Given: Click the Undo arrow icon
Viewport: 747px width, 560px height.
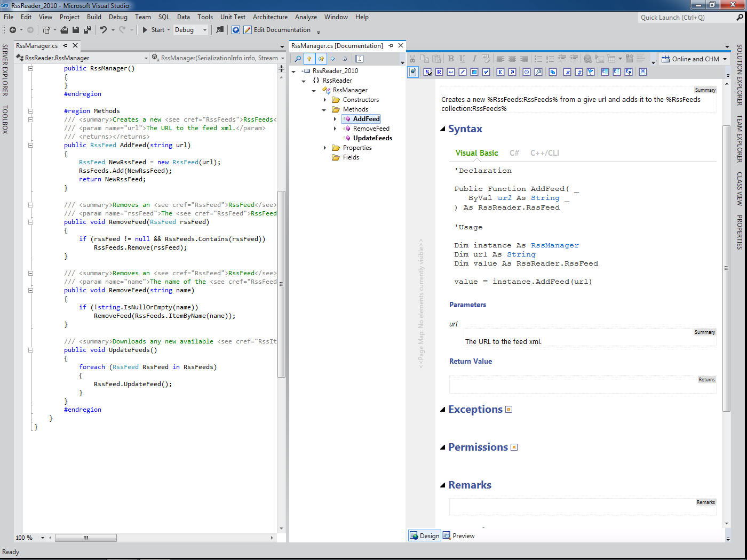Looking at the screenshot, I should point(104,30).
